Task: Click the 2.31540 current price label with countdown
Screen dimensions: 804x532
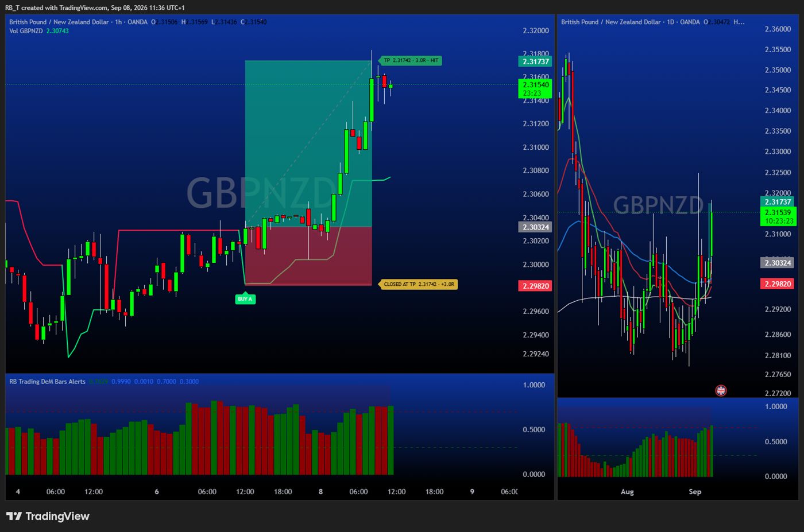Action: (536, 89)
